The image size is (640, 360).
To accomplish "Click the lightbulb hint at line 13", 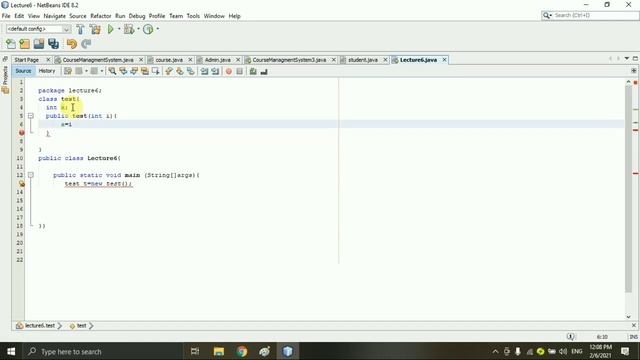I will point(22,184).
